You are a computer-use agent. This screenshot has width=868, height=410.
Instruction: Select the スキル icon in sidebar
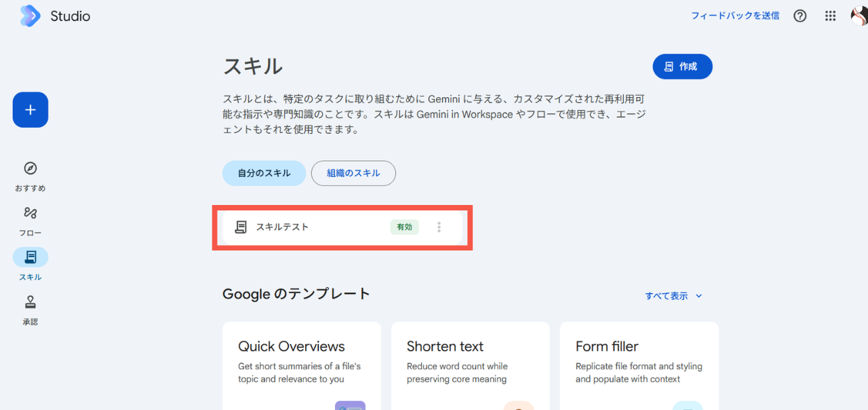31,257
